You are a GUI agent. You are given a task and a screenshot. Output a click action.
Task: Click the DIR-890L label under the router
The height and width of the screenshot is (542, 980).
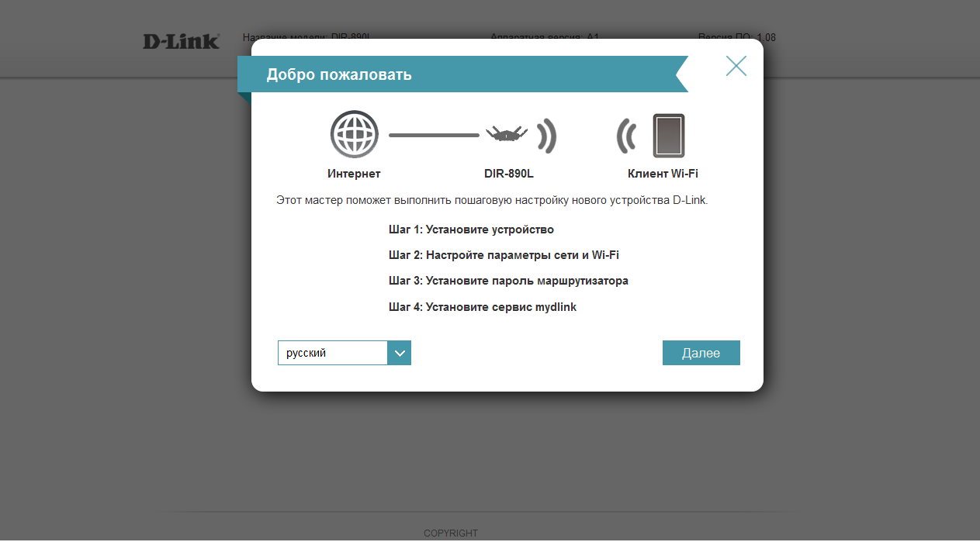click(x=509, y=174)
